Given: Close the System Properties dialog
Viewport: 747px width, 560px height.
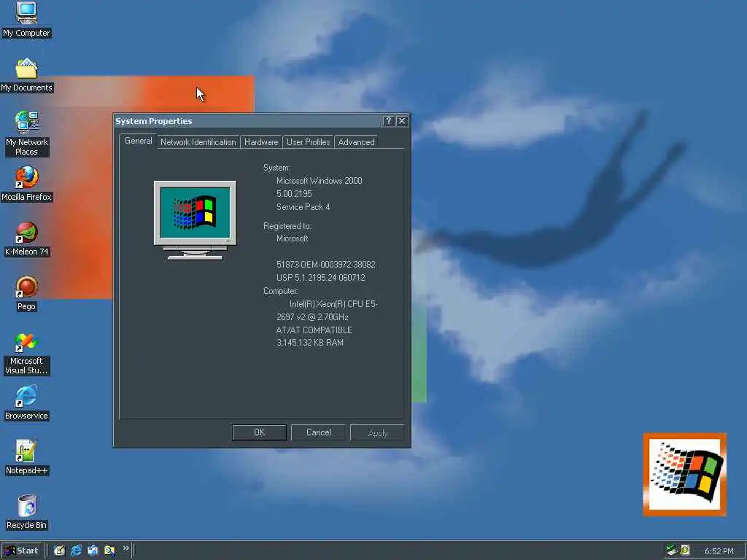Looking at the screenshot, I should (x=402, y=121).
